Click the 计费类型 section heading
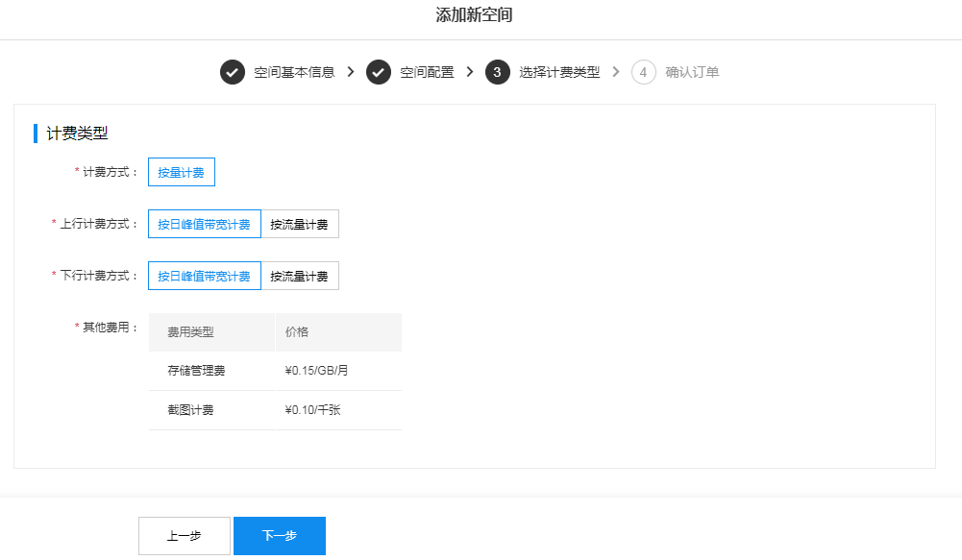Screen dimensions: 962x560 [x=77, y=134]
